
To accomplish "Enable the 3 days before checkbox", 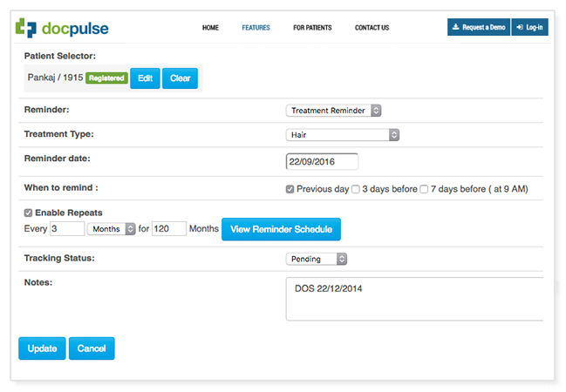I will pyautogui.click(x=356, y=189).
